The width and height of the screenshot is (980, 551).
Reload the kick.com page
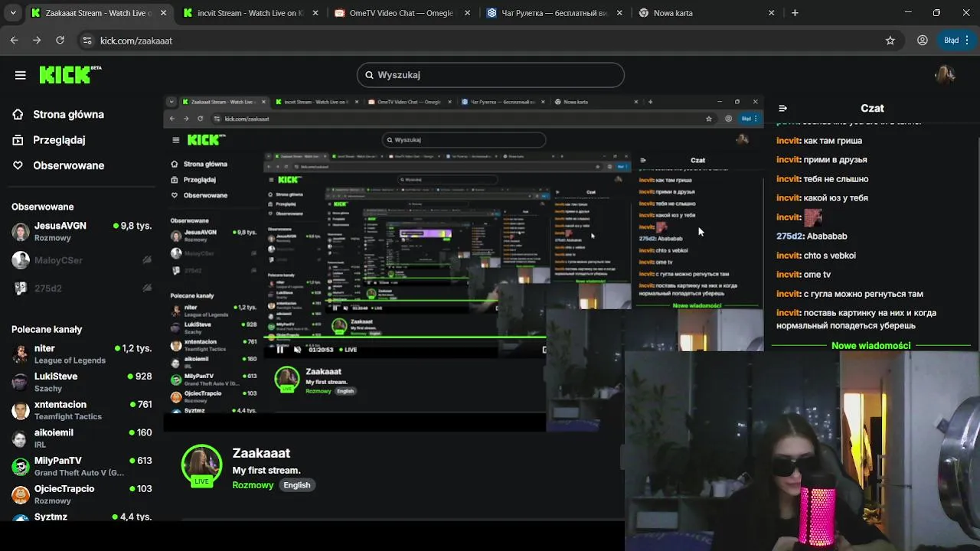coord(60,41)
